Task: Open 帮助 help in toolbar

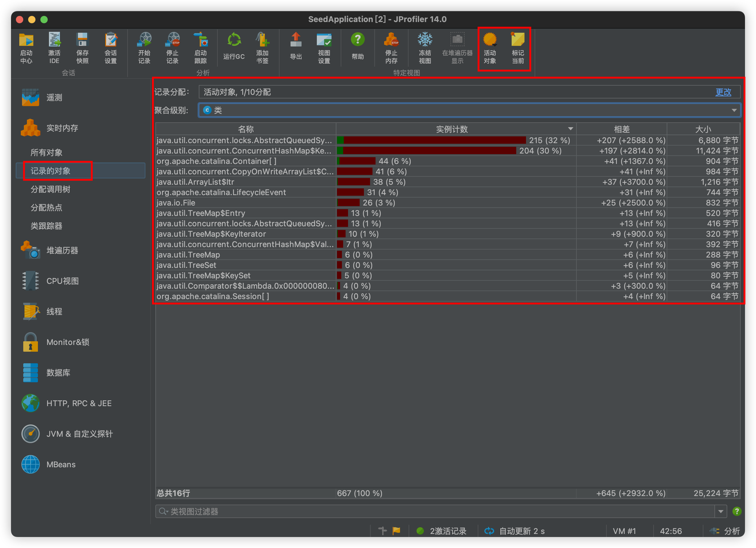Action: pyautogui.click(x=357, y=46)
